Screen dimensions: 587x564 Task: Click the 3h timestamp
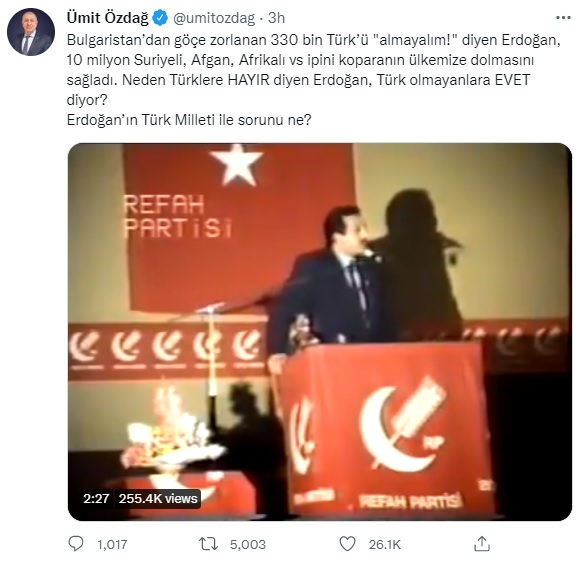[x=276, y=18]
